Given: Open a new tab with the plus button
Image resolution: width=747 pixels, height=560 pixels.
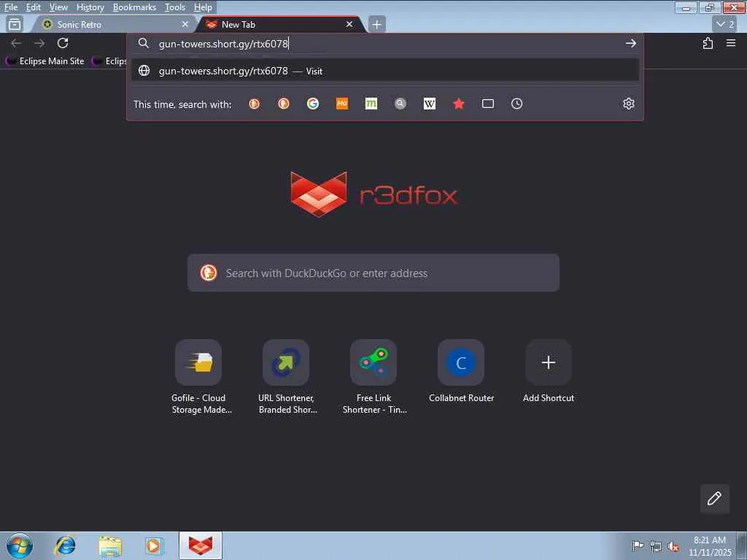Looking at the screenshot, I should [377, 24].
